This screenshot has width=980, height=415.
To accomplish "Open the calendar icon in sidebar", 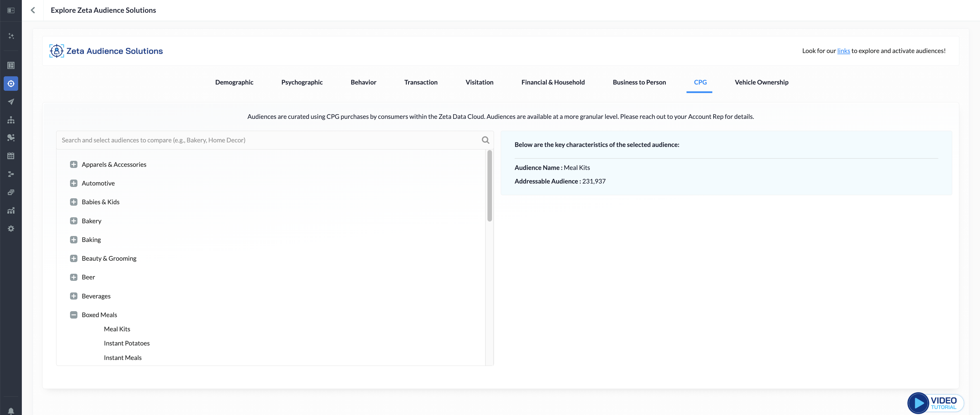I will point(11,156).
